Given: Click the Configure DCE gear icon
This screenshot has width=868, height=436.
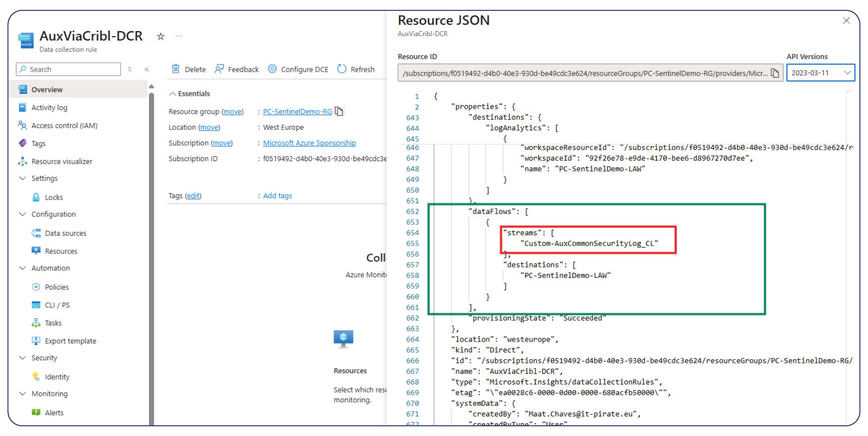Looking at the screenshot, I should coord(272,69).
